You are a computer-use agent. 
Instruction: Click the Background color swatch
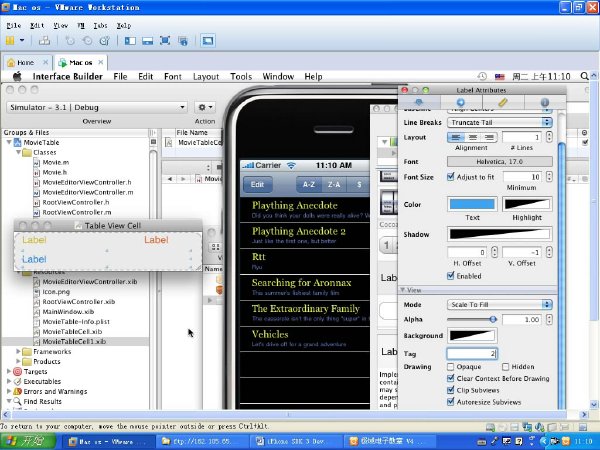click(x=472, y=336)
